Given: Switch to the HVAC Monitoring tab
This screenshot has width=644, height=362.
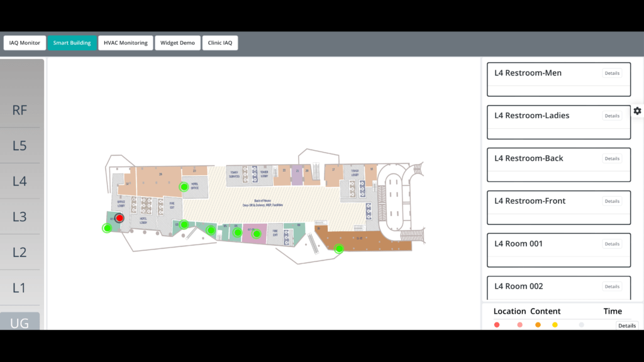Looking at the screenshot, I should 125,42.
